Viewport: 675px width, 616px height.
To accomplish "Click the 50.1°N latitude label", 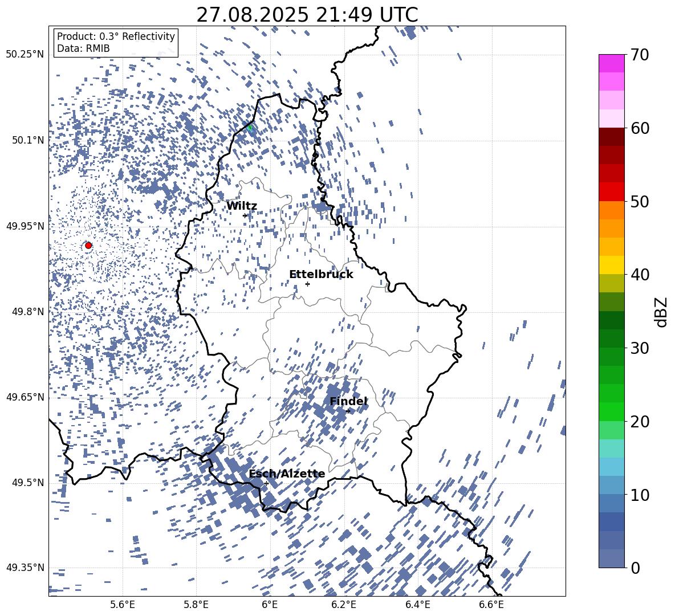I will (29, 140).
